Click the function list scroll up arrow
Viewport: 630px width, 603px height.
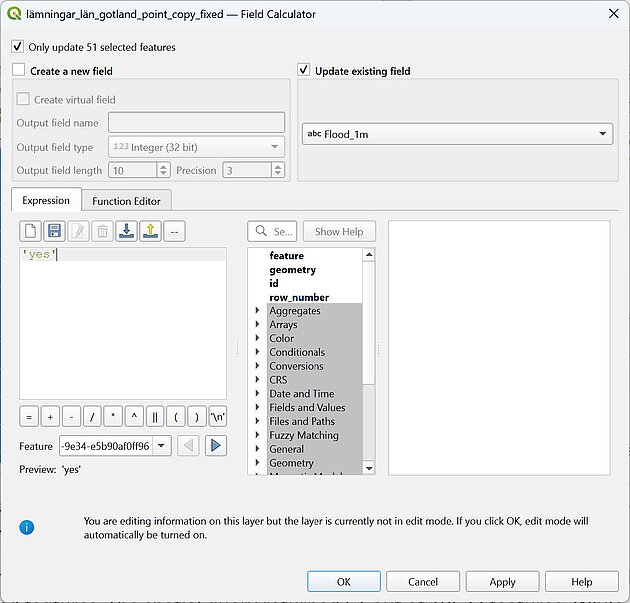(369, 255)
